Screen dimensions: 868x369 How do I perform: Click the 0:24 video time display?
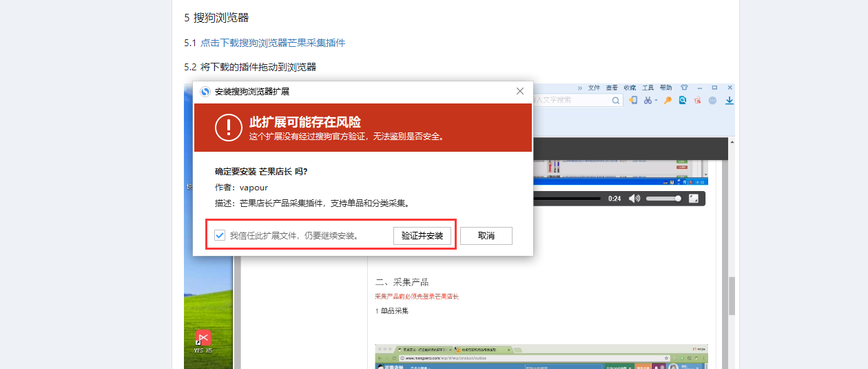tap(614, 199)
